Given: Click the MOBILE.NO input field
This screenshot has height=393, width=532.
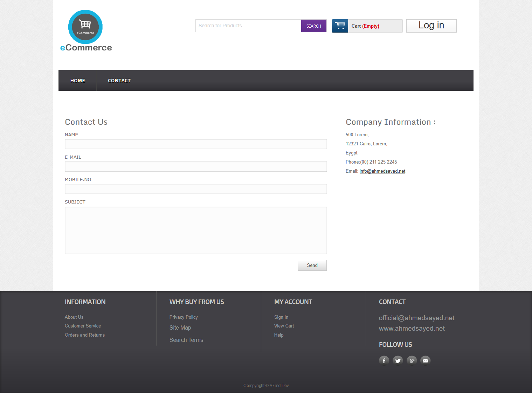Looking at the screenshot, I should (196, 189).
